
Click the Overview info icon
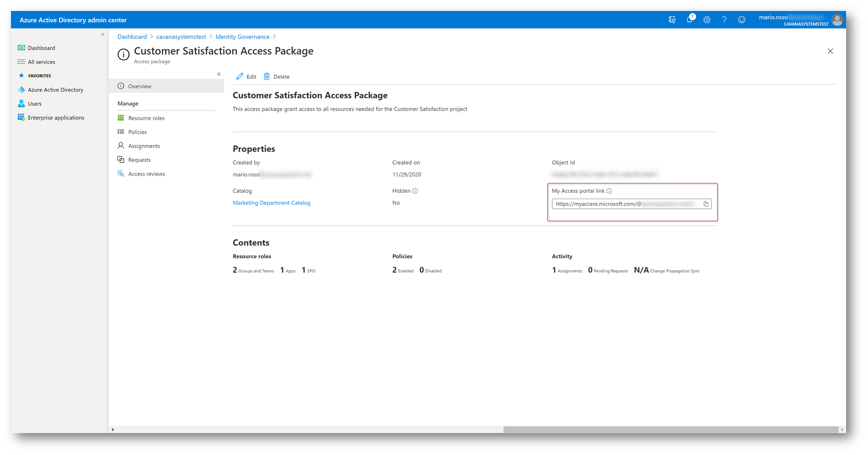pos(121,86)
